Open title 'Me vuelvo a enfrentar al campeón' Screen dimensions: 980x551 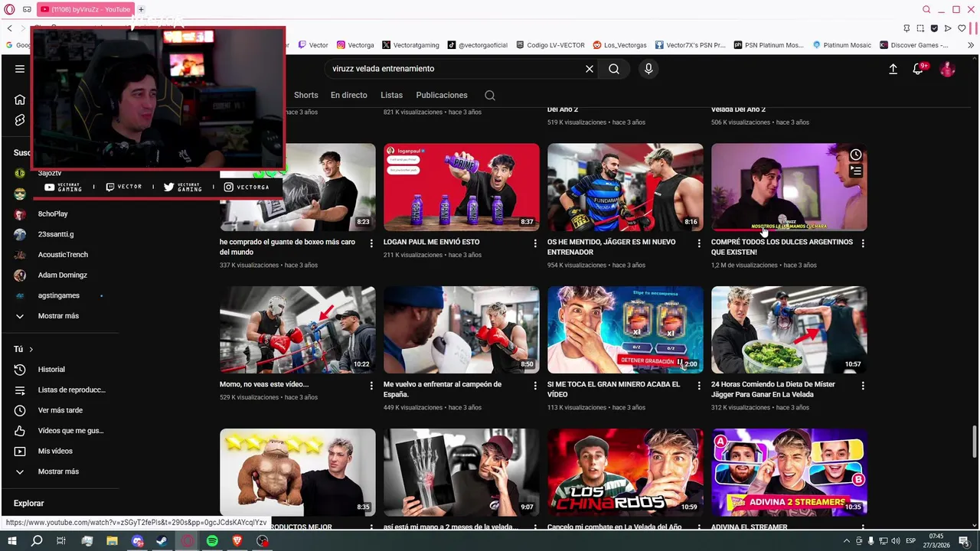pos(443,390)
